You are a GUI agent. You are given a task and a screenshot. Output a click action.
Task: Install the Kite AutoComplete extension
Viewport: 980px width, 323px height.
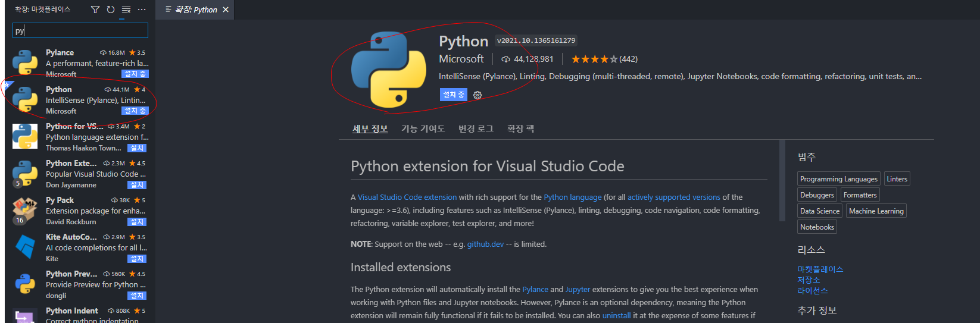pos(137,259)
